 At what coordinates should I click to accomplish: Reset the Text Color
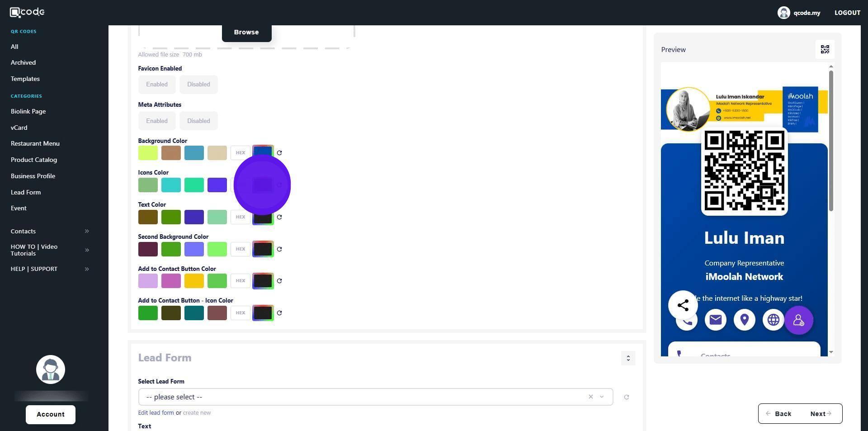click(x=279, y=217)
